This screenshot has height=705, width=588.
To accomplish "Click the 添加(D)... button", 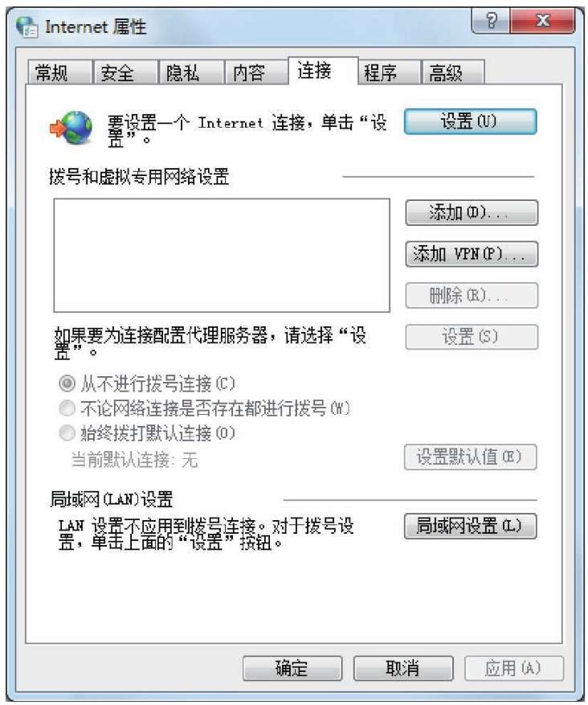I will (472, 213).
